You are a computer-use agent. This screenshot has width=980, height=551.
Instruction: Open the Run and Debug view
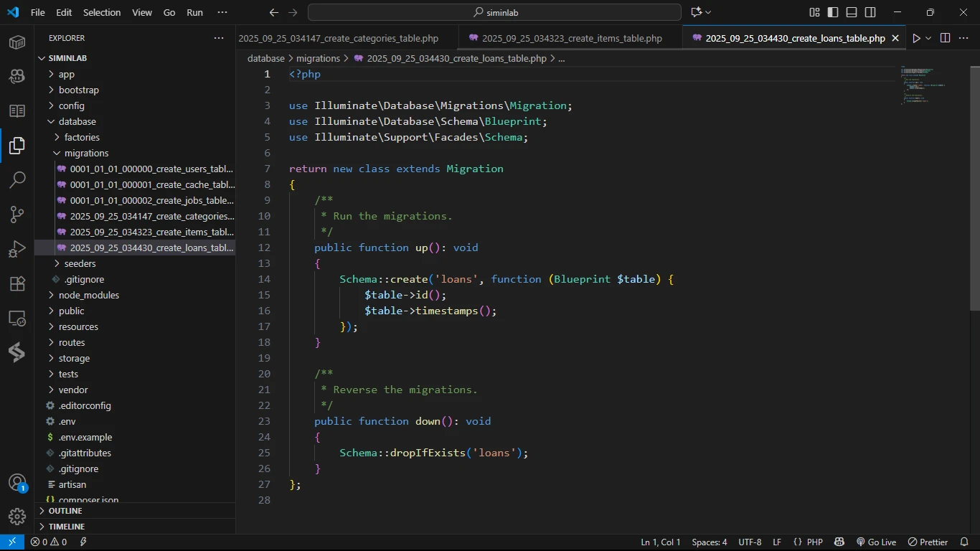(x=17, y=249)
